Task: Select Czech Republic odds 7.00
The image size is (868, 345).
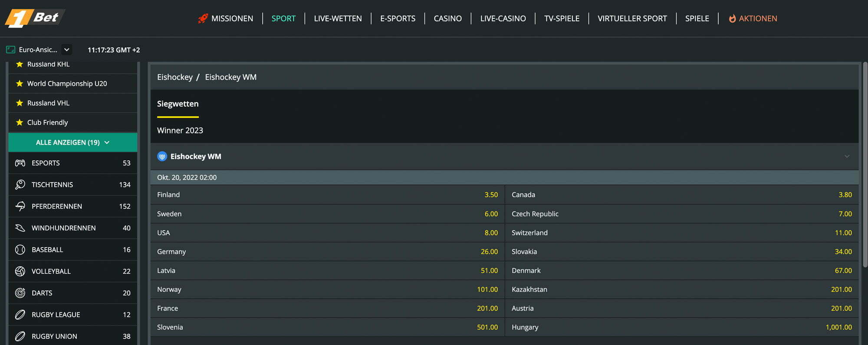Action: (x=681, y=214)
